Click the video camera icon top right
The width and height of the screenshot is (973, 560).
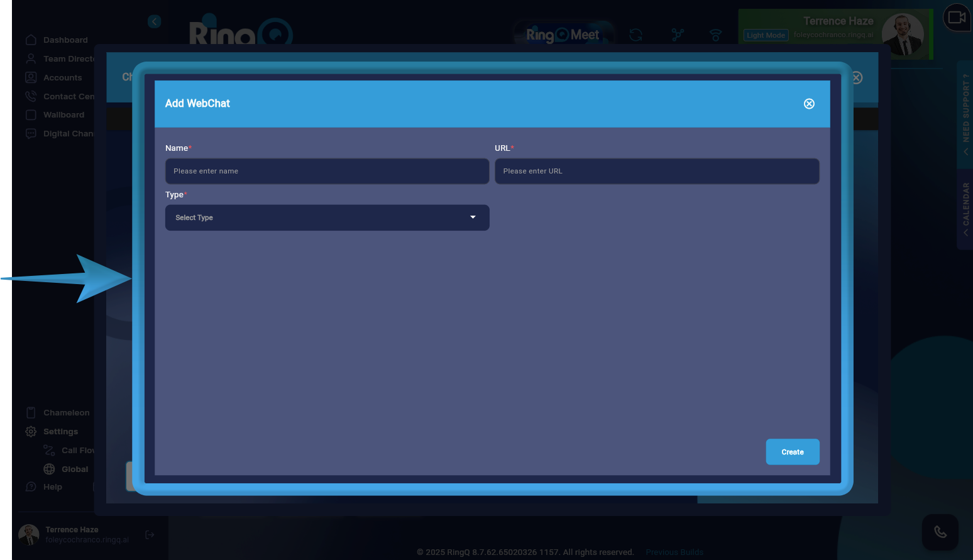tap(956, 17)
